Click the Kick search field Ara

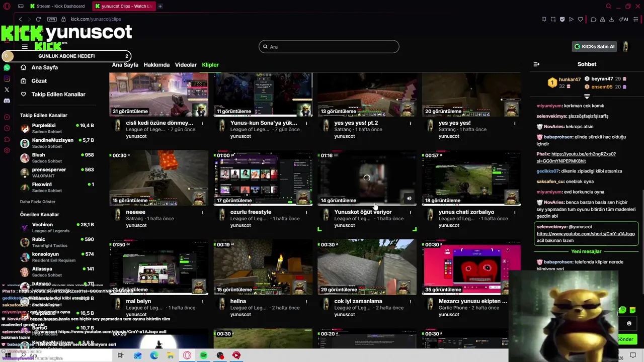[329, 47]
